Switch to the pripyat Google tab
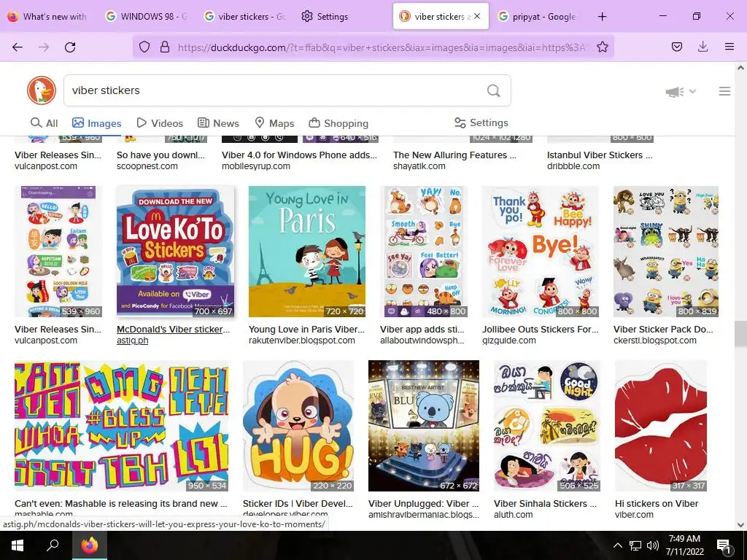Image resolution: width=747 pixels, height=560 pixels. pyautogui.click(x=538, y=16)
